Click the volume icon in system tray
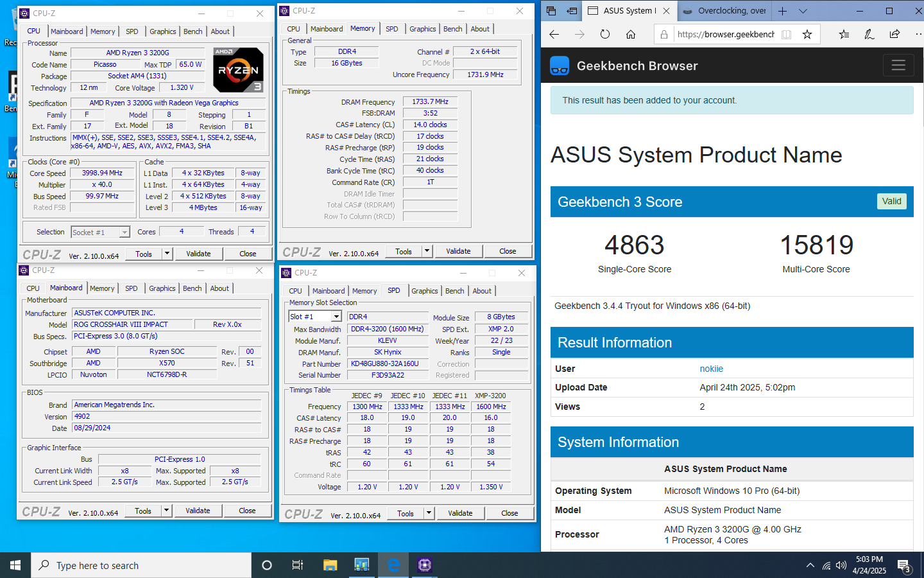924x578 pixels. (841, 566)
